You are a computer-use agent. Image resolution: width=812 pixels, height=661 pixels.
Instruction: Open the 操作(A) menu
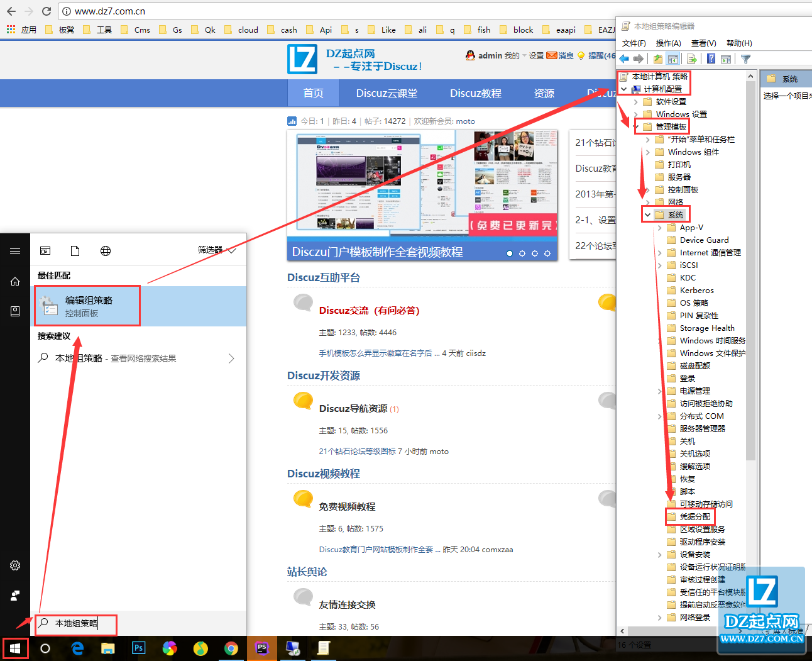tap(668, 43)
